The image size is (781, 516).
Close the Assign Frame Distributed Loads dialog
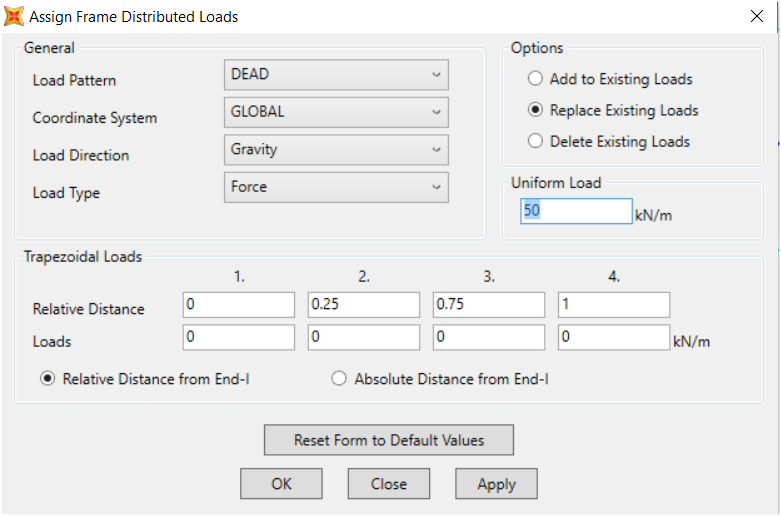pos(757,16)
